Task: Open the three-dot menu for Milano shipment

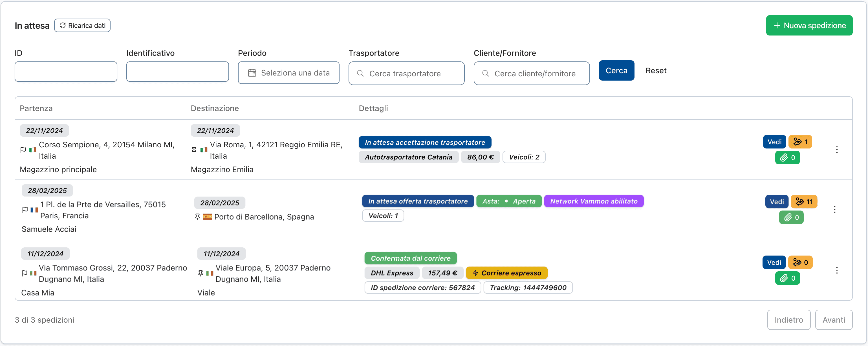Action: coord(837,150)
